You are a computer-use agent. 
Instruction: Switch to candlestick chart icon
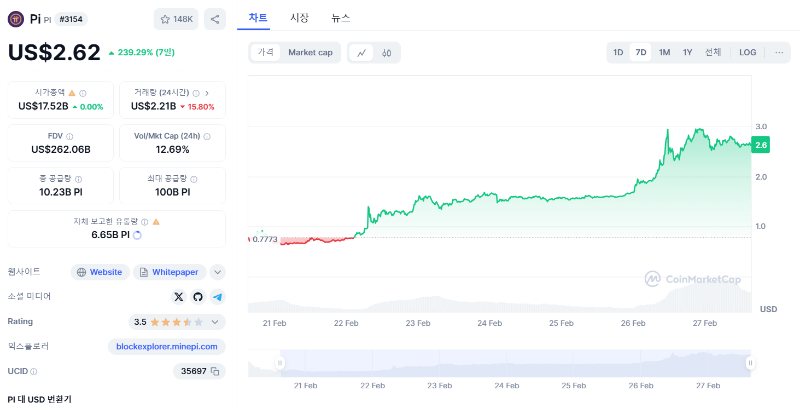coord(387,53)
